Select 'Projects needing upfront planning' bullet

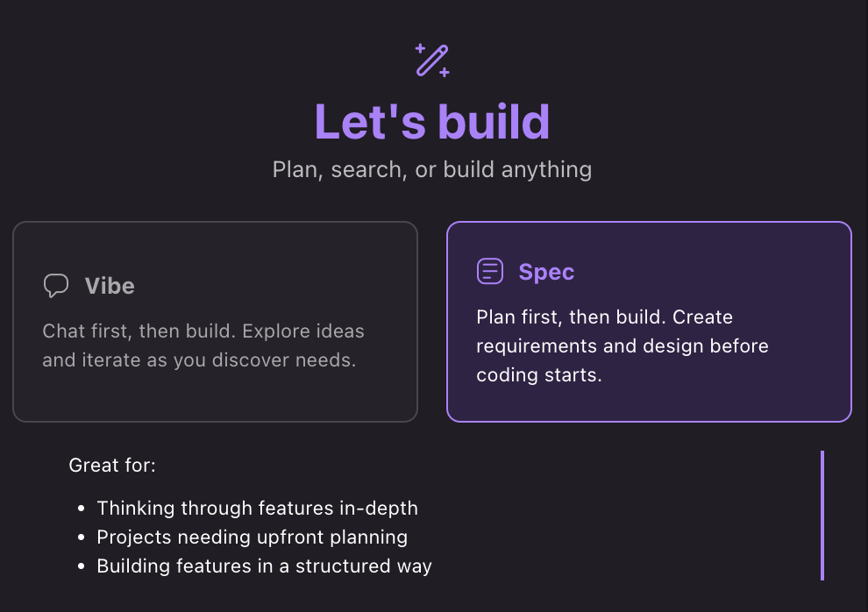252,537
